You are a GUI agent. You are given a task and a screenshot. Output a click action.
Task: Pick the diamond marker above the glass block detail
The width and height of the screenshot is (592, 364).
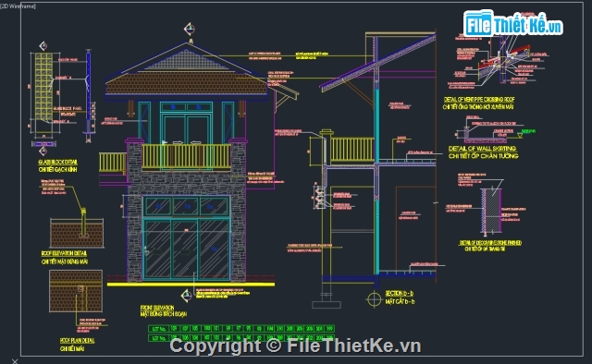[x=43, y=46]
